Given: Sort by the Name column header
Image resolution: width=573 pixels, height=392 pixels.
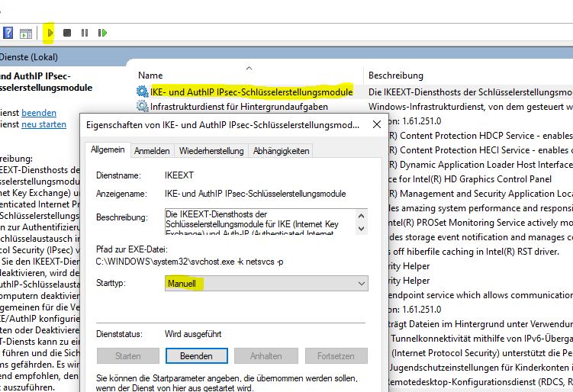Looking at the screenshot, I should coord(150,76).
